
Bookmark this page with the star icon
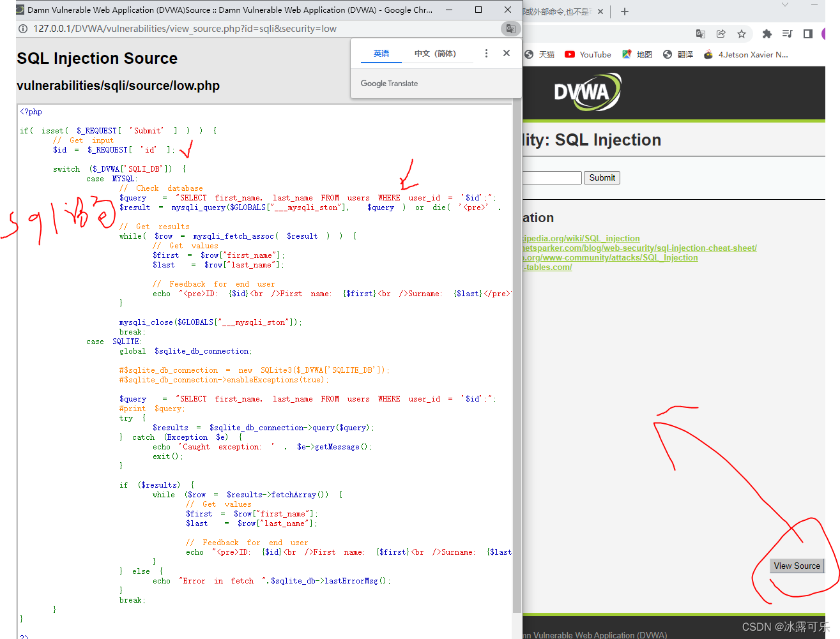tap(742, 34)
